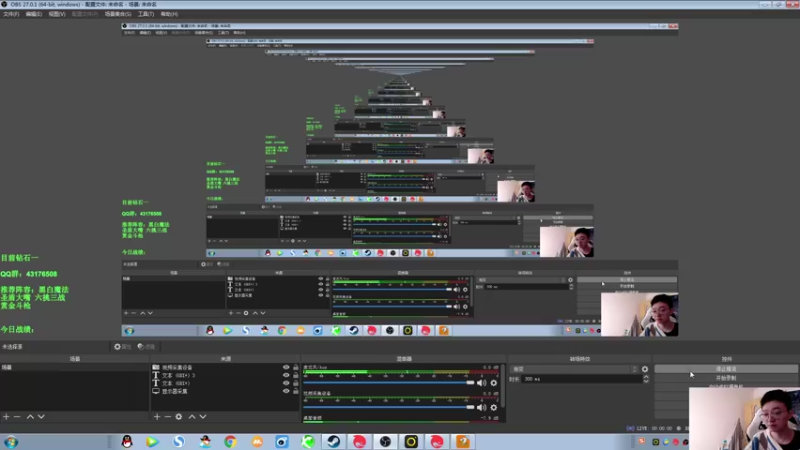Click the transition duration 300 ms field
The image size is (800, 450).
pos(581,379)
